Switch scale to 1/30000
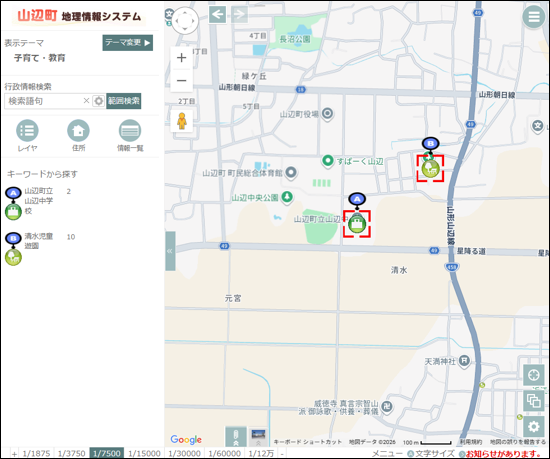The height and width of the screenshot is (459, 550). (x=185, y=453)
